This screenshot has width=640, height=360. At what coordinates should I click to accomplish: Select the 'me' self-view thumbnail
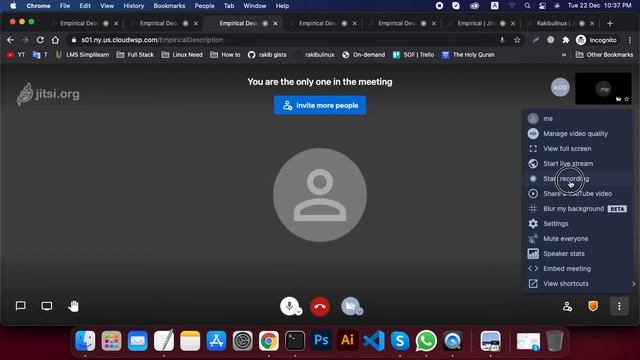[603, 89]
